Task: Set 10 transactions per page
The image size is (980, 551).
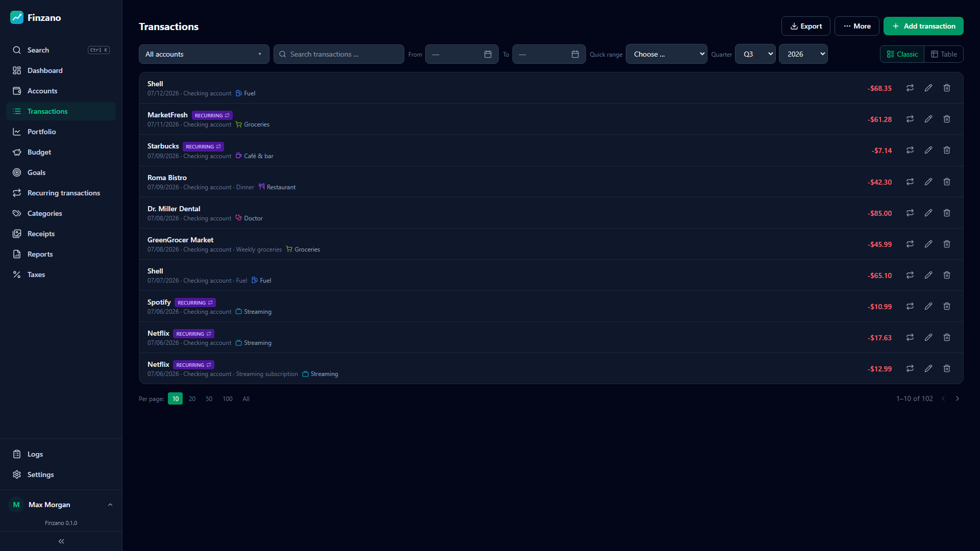Action: point(175,398)
